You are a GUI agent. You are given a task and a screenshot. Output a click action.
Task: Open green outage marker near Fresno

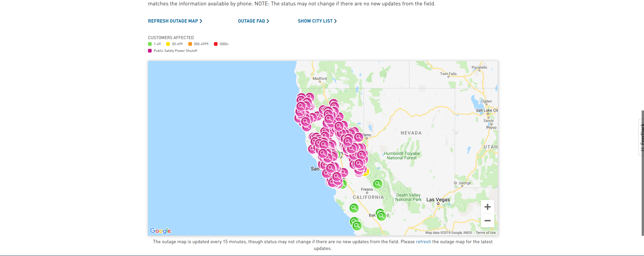pyautogui.click(x=378, y=184)
